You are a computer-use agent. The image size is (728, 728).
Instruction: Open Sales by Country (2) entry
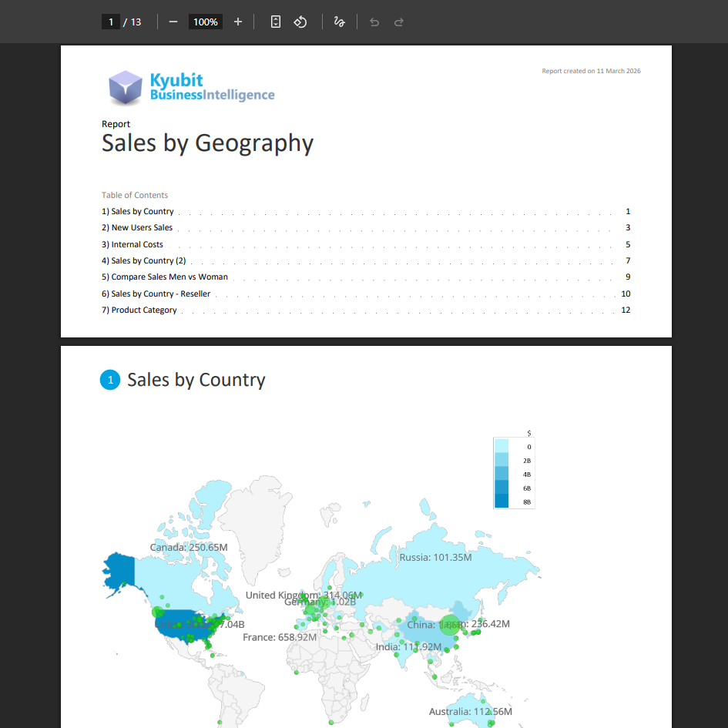pos(148,261)
